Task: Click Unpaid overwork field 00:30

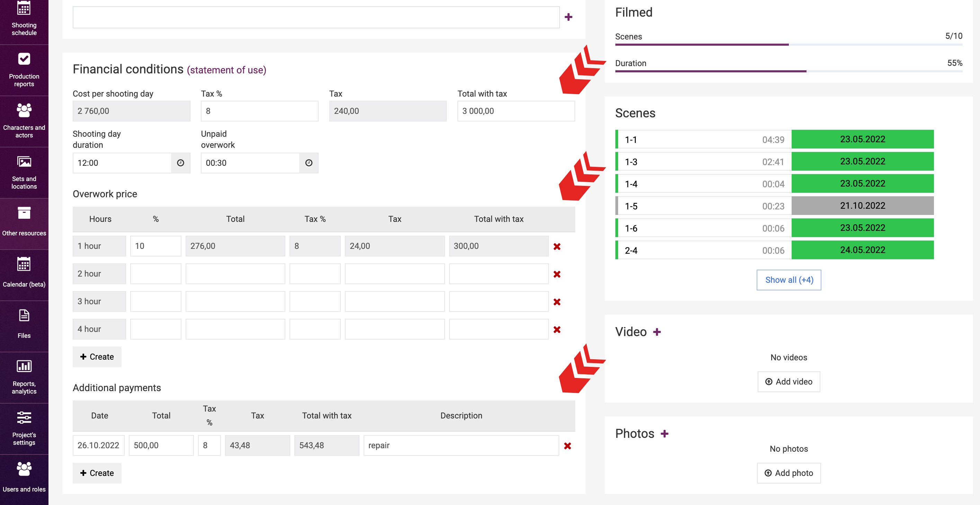Action: [250, 163]
